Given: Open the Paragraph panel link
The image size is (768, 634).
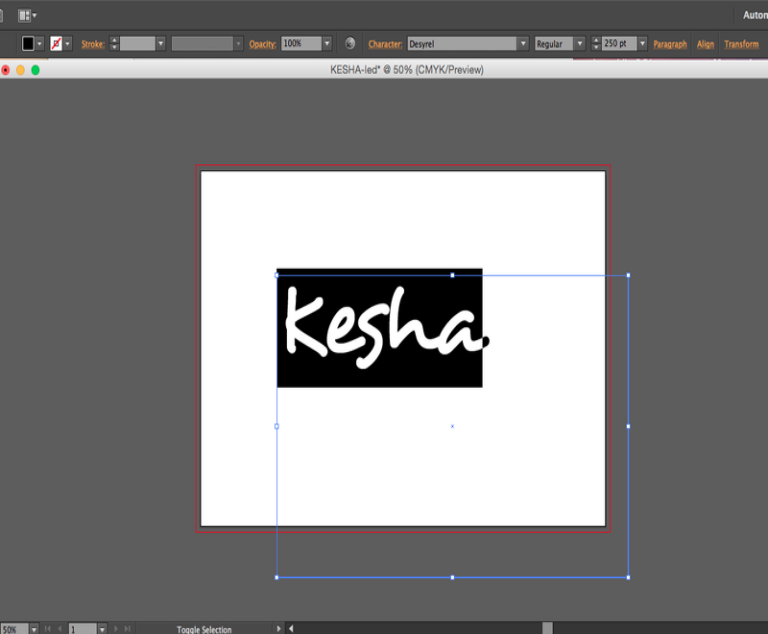Looking at the screenshot, I should click(x=670, y=44).
